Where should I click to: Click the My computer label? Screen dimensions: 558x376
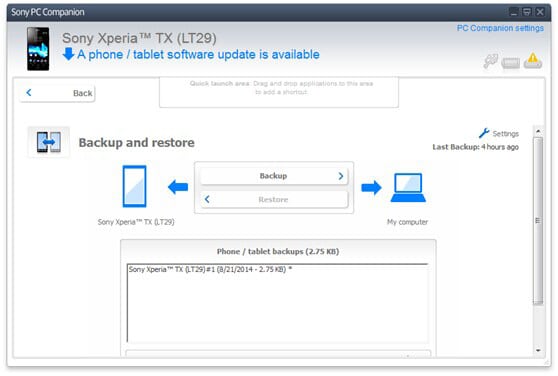click(407, 222)
